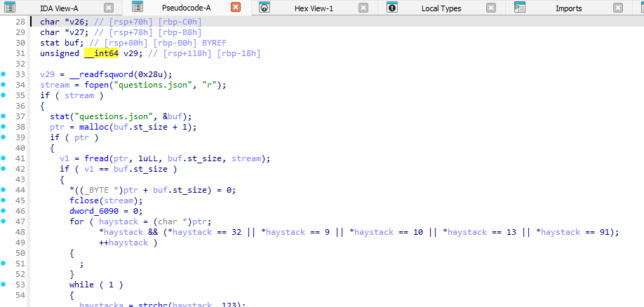Toggle breakpoint dot on line 38
Image resolution: width=644 pixels, height=307 pixels.
[x=5, y=127]
